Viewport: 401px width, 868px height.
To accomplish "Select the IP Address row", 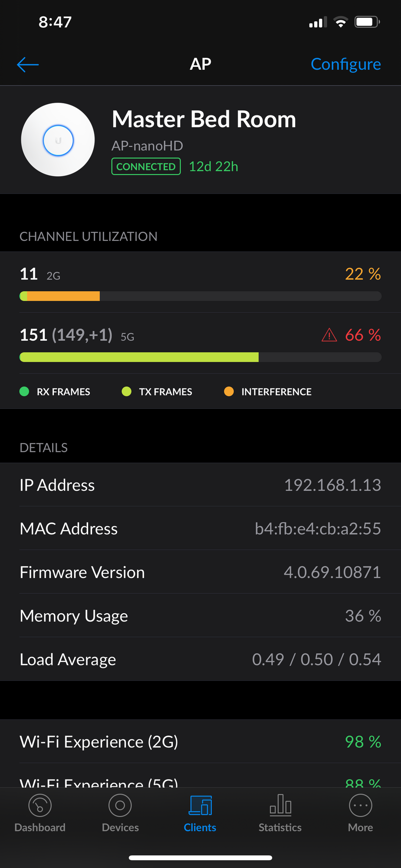I will click(200, 485).
